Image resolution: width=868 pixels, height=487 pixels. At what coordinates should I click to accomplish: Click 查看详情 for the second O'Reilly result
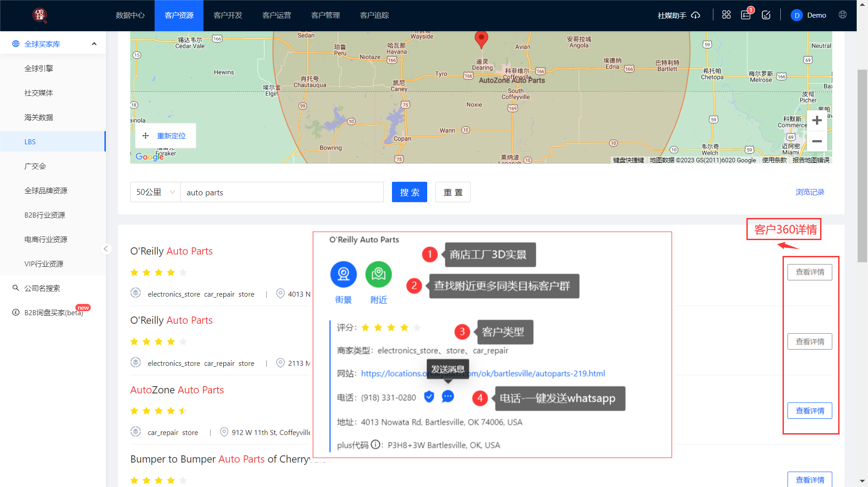pyautogui.click(x=810, y=341)
